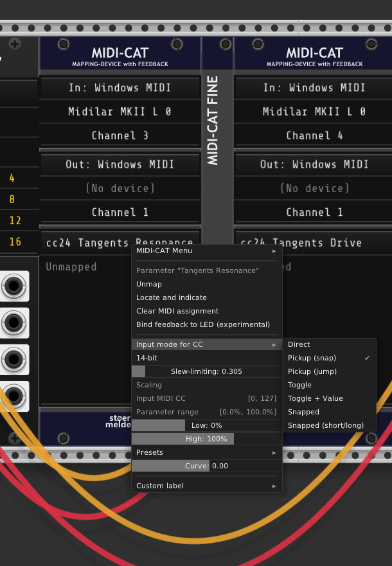This screenshot has height=566, width=392.
Task: Click the yellow value 16 on far-left module
Action: [15, 242]
